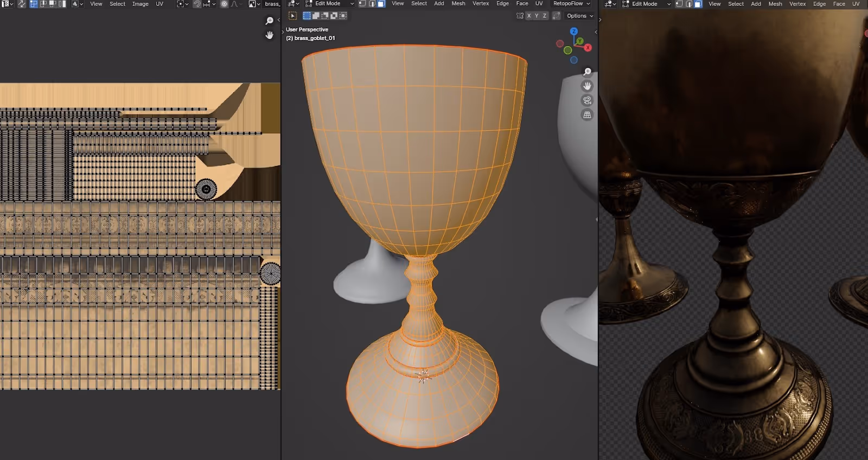Switch to face select mode in the middle viewport
This screenshot has width=868, height=460.
(381, 4)
